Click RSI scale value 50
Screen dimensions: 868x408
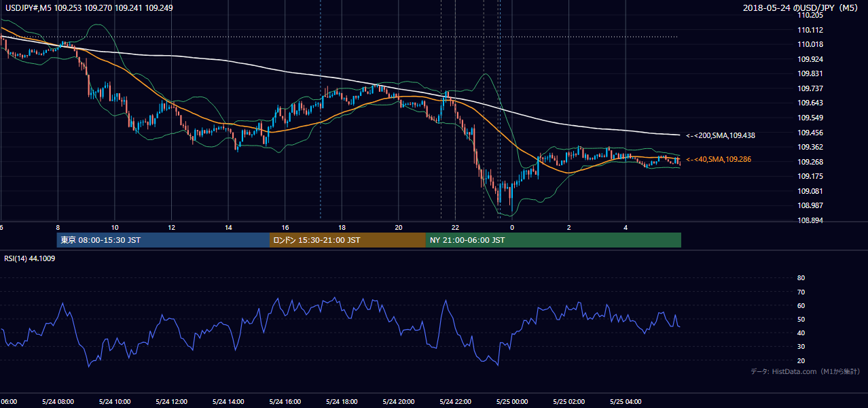pos(801,319)
